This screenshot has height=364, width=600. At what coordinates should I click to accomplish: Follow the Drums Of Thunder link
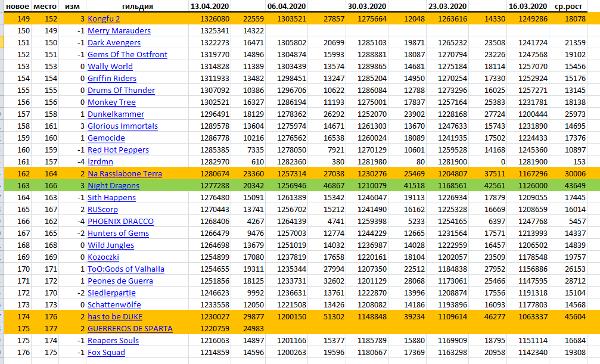click(122, 90)
